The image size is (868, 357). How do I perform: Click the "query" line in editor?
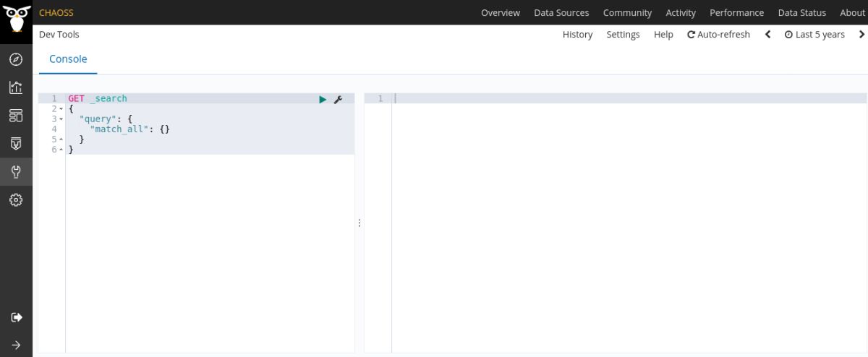tap(106, 119)
